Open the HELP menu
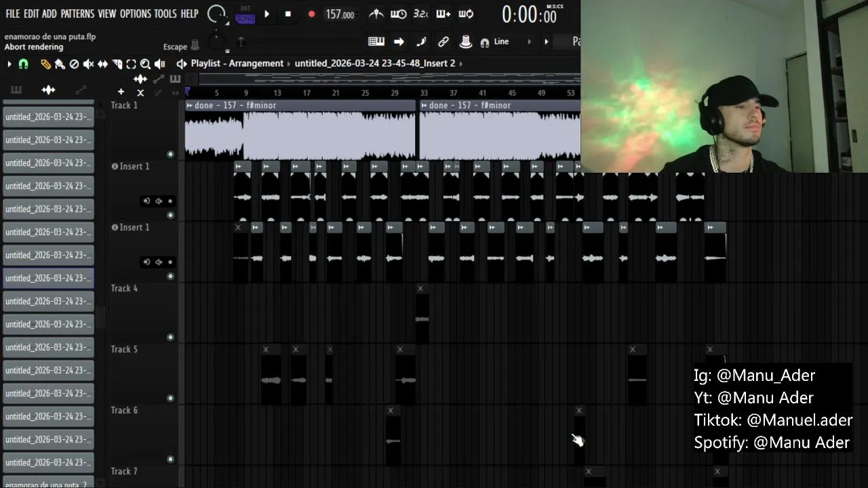 190,14
